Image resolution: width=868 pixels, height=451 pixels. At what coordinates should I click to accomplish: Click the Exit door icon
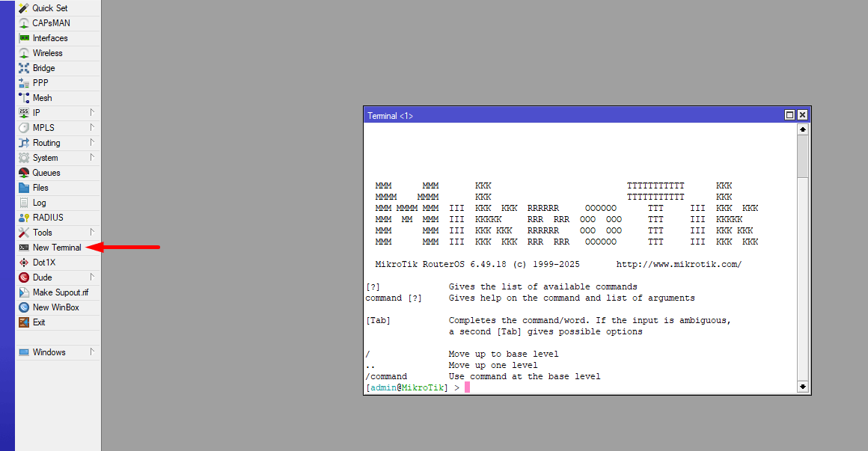click(24, 322)
